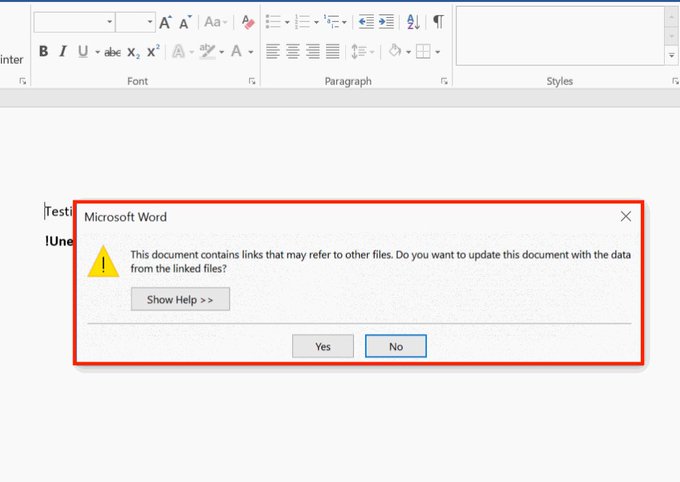Click Center alignment icon
This screenshot has width=680, height=482.
pos(293,52)
